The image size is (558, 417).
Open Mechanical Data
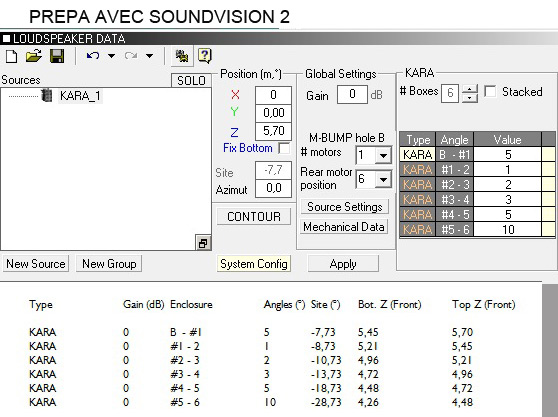click(344, 227)
